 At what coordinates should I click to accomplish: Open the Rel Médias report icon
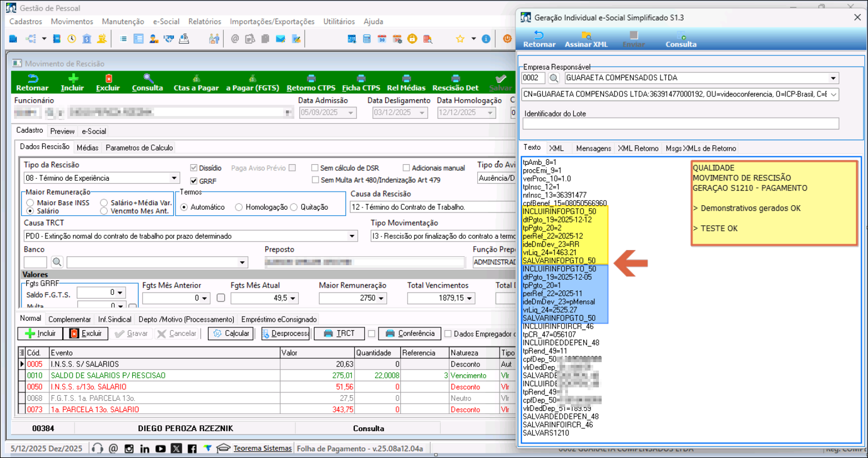[x=406, y=79]
